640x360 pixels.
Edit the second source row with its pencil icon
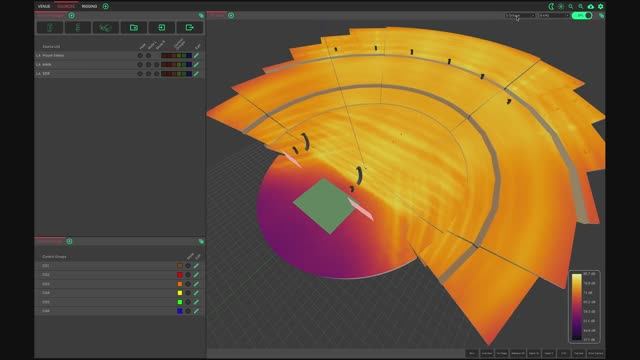[197, 64]
